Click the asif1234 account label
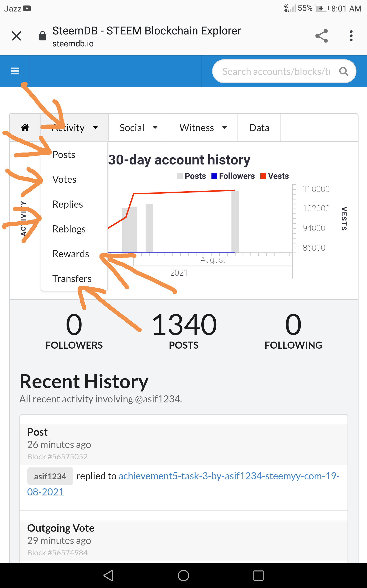367x588 pixels. (x=50, y=476)
